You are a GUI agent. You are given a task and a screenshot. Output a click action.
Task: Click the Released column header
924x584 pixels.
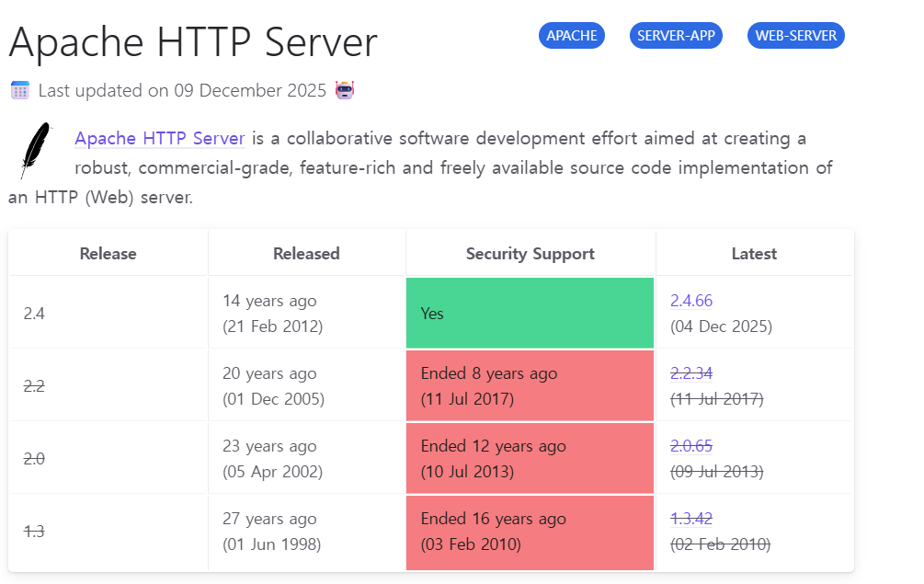306,254
